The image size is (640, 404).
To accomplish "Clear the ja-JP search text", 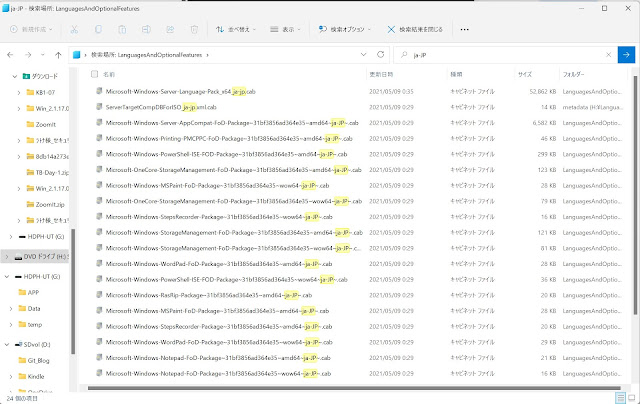I will [x=608, y=55].
